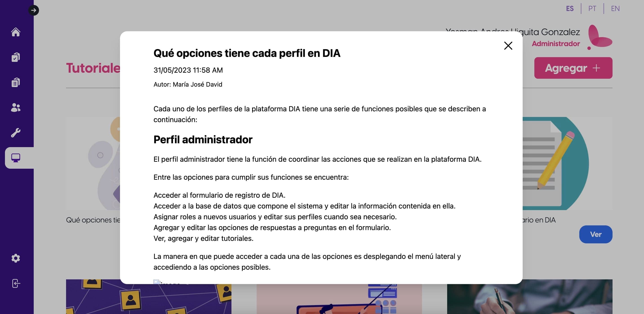This screenshot has height=314, width=644.
Task: Click the document and pencil tutorial thumbnail
Action: tap(567, 163)
